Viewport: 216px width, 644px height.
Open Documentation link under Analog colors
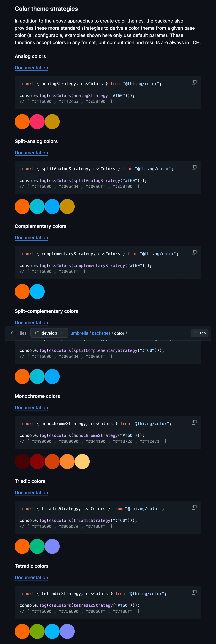31,68
